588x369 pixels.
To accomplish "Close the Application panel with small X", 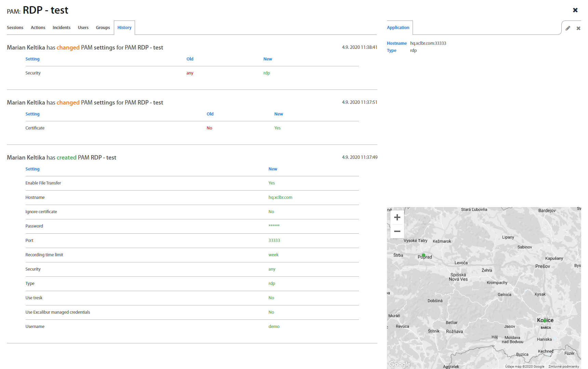I will click(x=578, y=28).
